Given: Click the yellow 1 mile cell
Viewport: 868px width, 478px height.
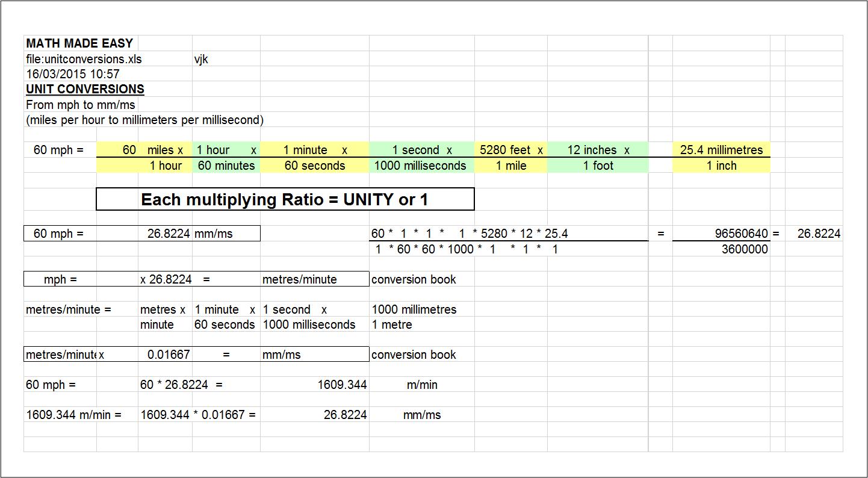Looking at the screenshot, I should 510,166.
